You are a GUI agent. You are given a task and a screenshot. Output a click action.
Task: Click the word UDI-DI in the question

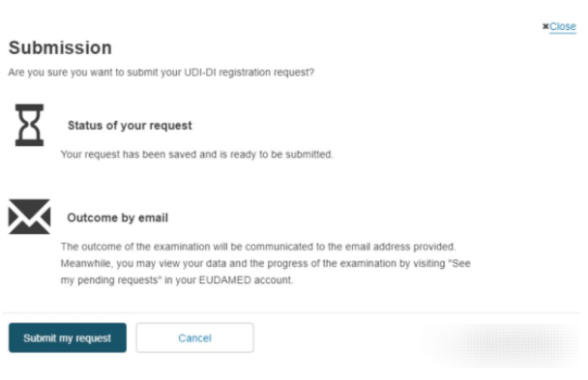point(200,72)
